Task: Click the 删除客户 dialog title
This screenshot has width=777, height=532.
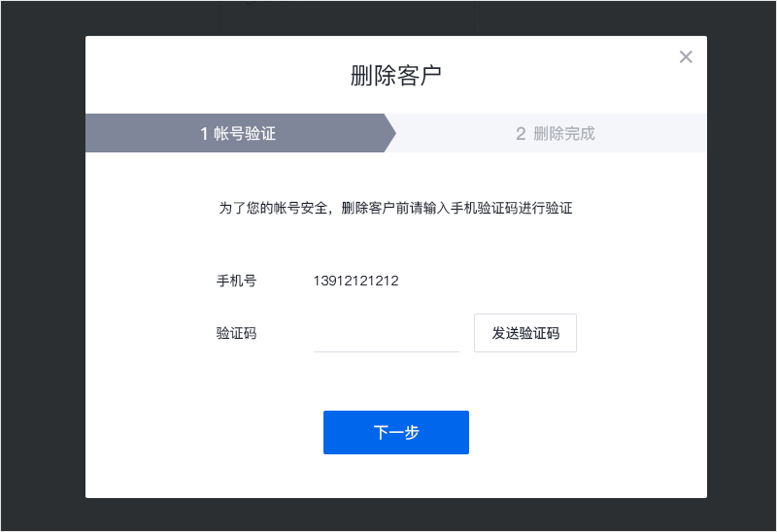Action: click(396, 76)
